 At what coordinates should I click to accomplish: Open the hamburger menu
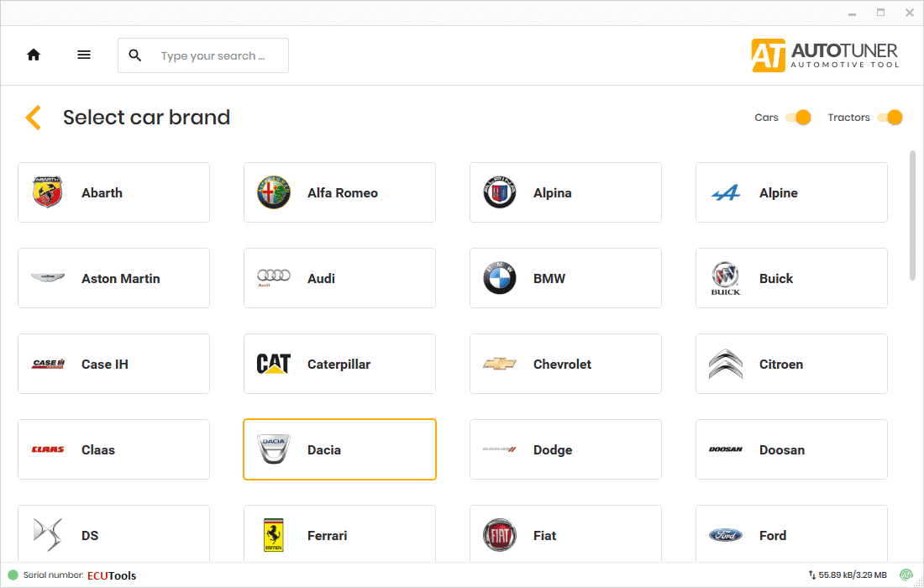(84, 54)
